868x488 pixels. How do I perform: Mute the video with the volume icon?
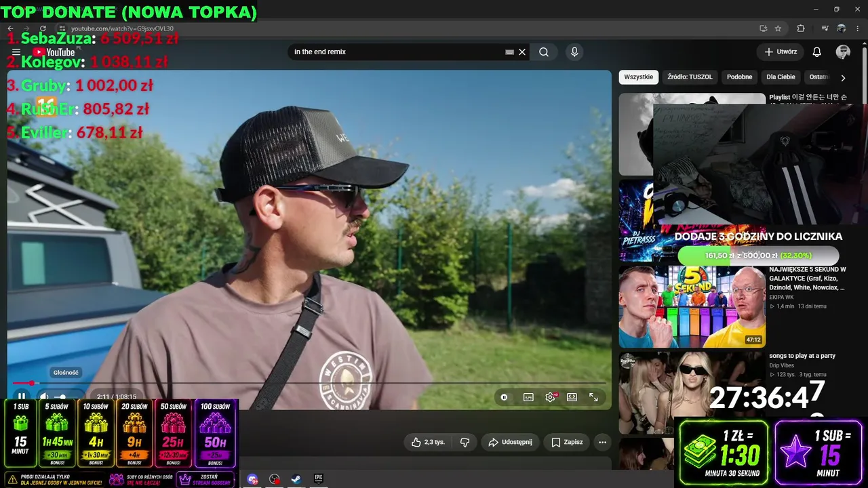point(44,397)
